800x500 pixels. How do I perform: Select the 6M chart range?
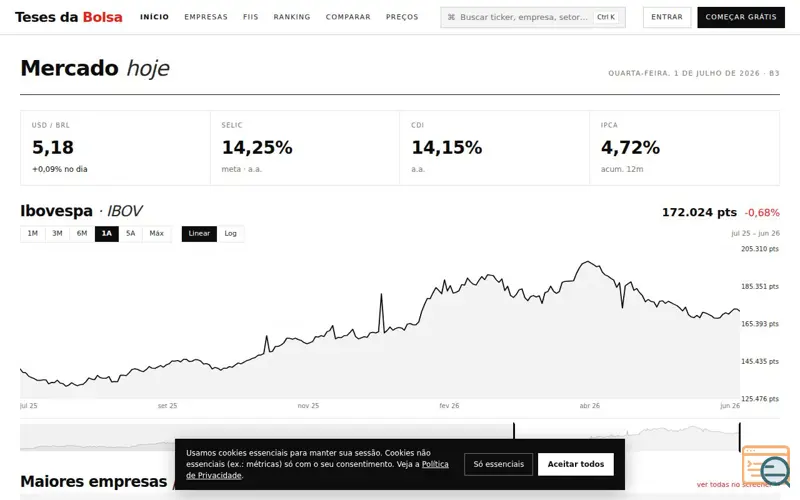82,234
